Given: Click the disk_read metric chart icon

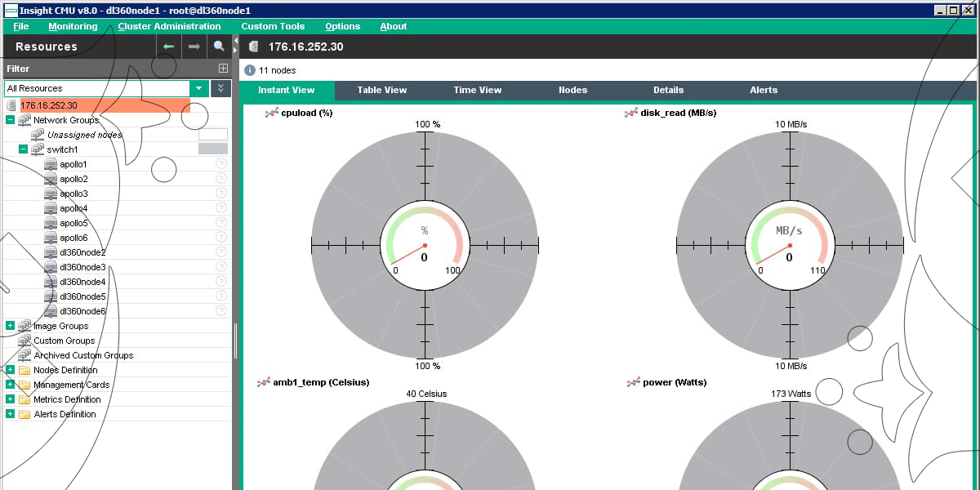Looking at the screenshot, I should [631, 113].
